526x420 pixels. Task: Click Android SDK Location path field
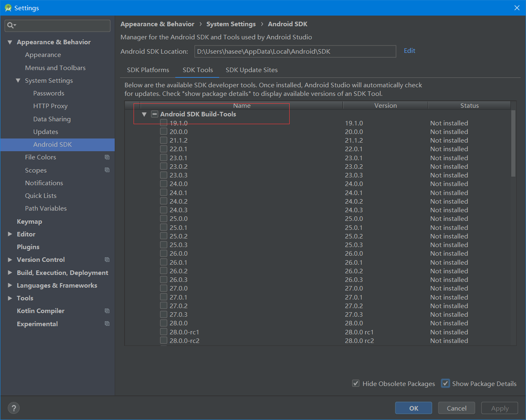[x=295, y=52]
